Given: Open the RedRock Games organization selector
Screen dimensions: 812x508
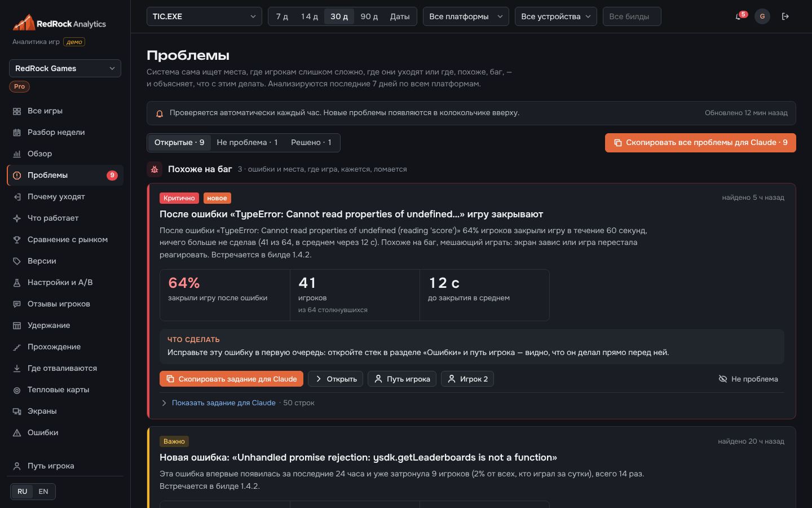Looking at the screenshot, I should (65, 68).
